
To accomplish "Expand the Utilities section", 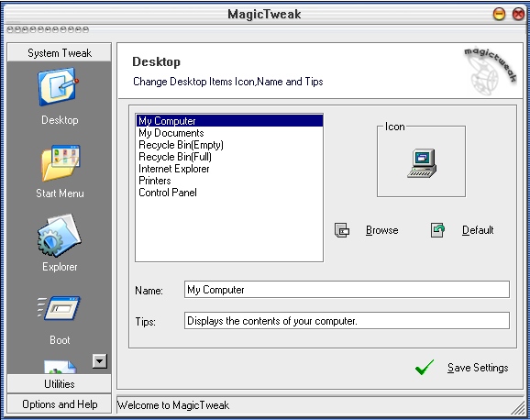I will pyautogui.click(x=60, y=384).
